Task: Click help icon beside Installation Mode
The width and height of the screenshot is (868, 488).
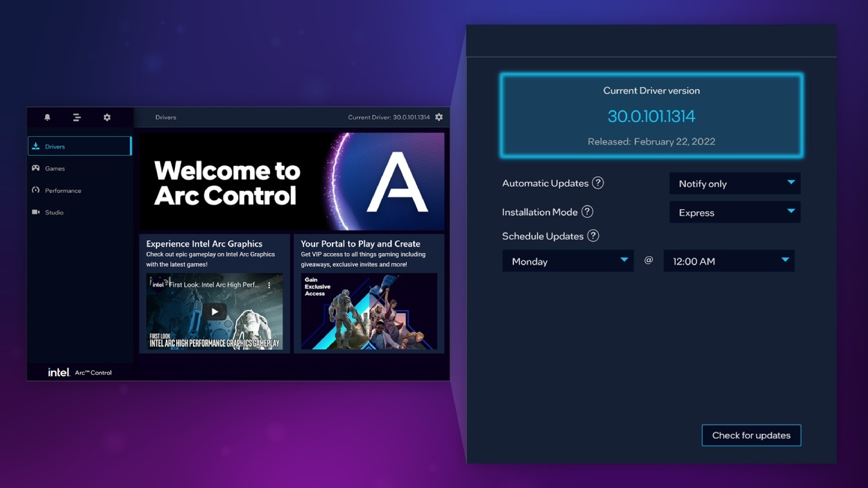Action: (x=587, y=212)
